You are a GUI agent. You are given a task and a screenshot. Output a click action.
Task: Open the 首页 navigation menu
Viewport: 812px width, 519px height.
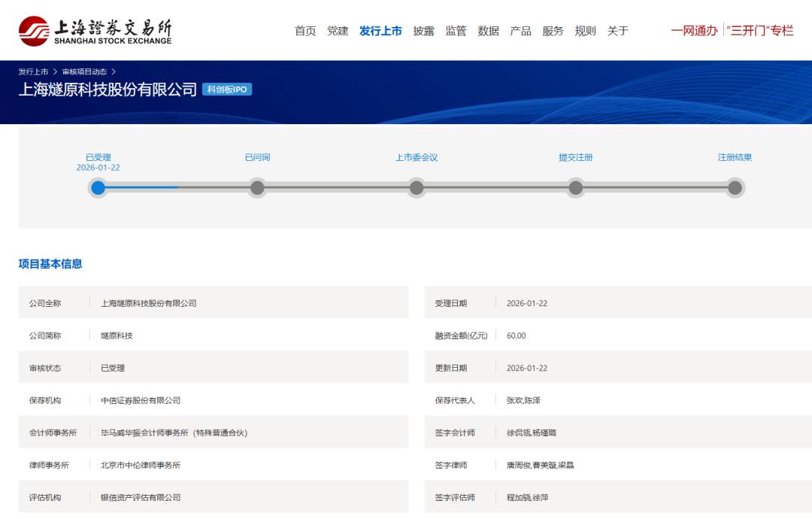pos(304,31)
